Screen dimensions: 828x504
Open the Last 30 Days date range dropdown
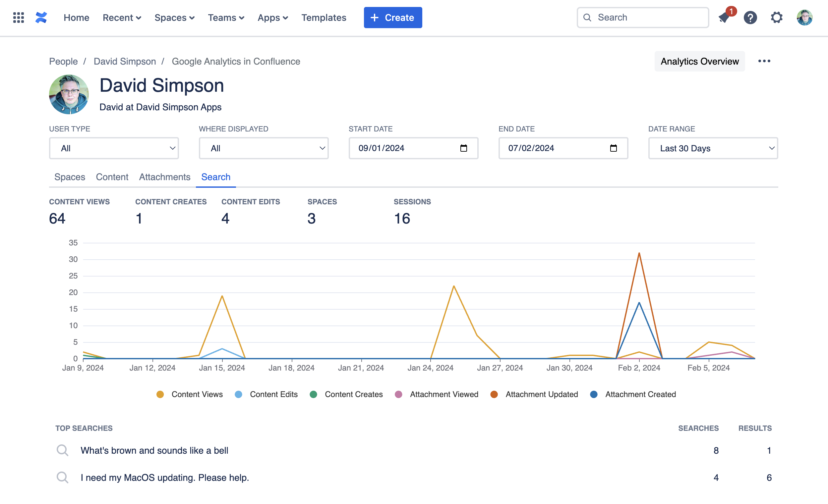tap(713, 148)
